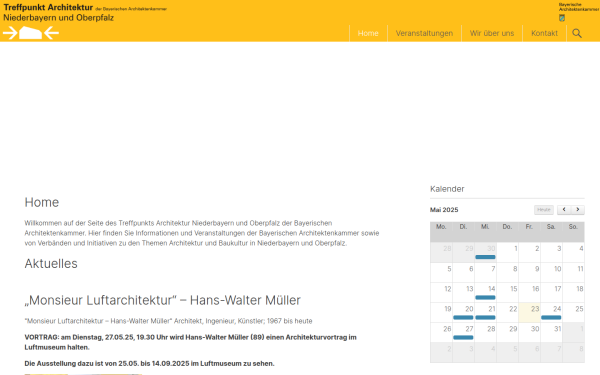Viewport: 600px width, 375px height.
Task: Go to previous month in calendar
Action: click(564, 210)
